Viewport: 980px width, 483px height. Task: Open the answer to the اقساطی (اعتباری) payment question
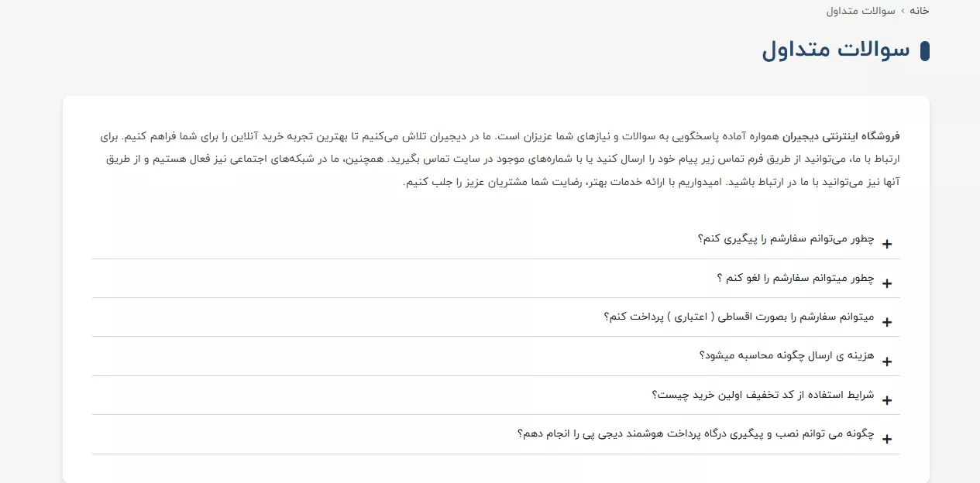(739, 317)
